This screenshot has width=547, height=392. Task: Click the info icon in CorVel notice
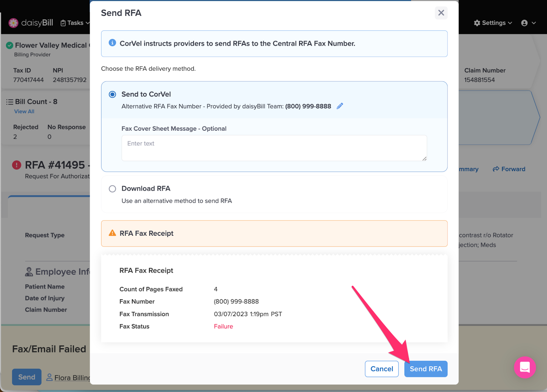click(112, 43)
